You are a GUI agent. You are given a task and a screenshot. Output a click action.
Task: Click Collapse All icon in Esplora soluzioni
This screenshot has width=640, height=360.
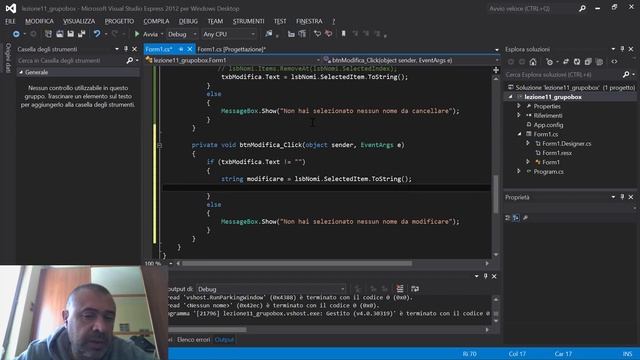click(588, 62)
